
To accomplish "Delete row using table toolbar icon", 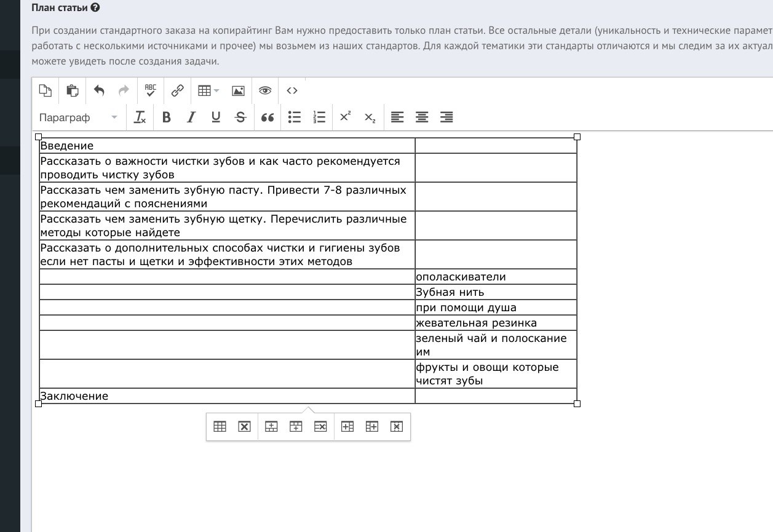I will point(320,427).
